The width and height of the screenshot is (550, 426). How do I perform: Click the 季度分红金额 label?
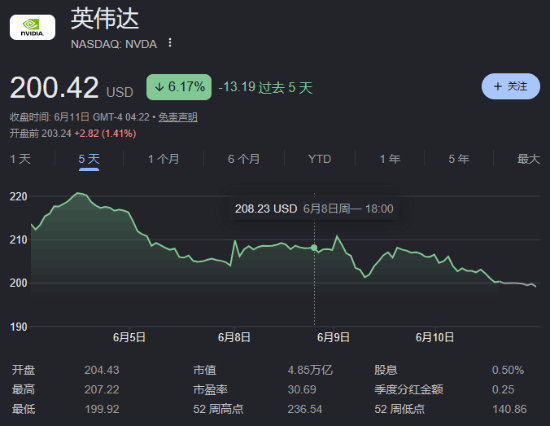point(409,390)
